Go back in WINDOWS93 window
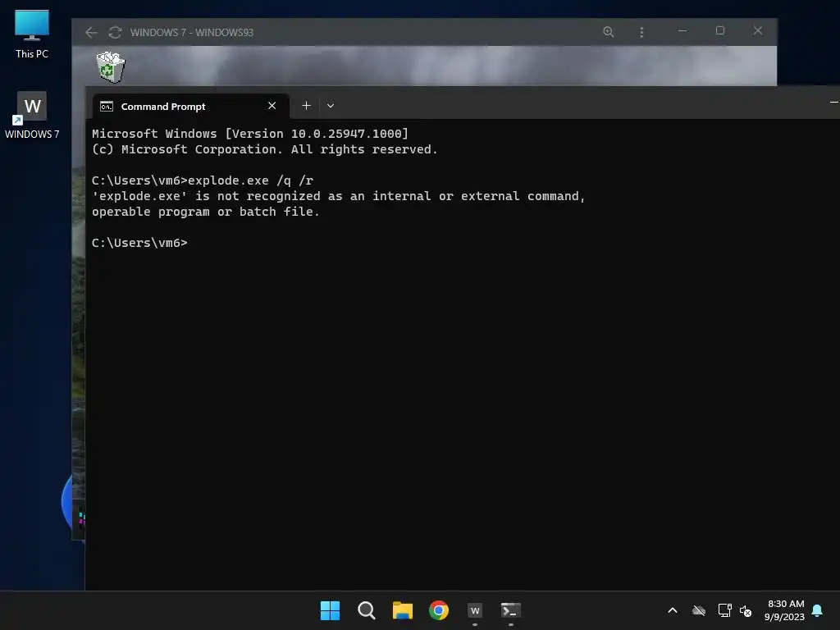Viewport: 840px width, 630px height. [x=91, y=32]
